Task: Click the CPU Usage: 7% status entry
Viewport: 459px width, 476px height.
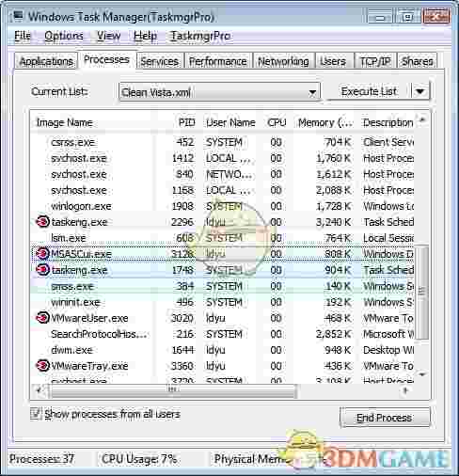Action: coord(139,459)
